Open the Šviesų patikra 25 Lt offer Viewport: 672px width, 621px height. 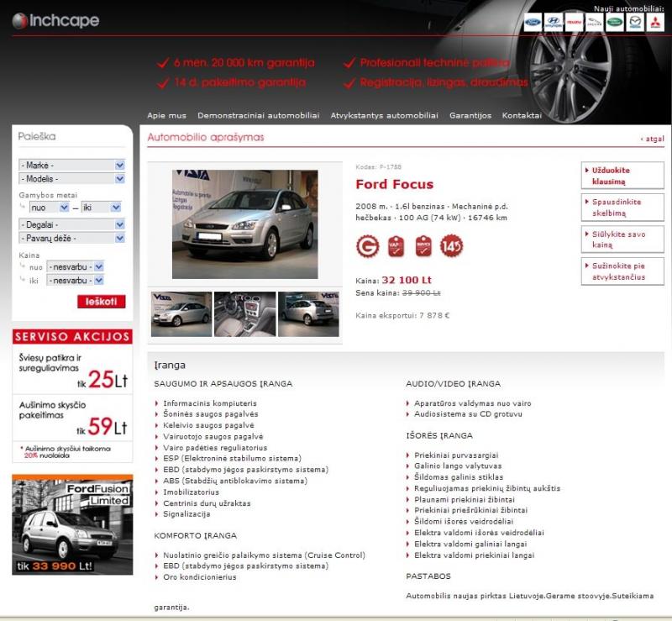(72, 370)
